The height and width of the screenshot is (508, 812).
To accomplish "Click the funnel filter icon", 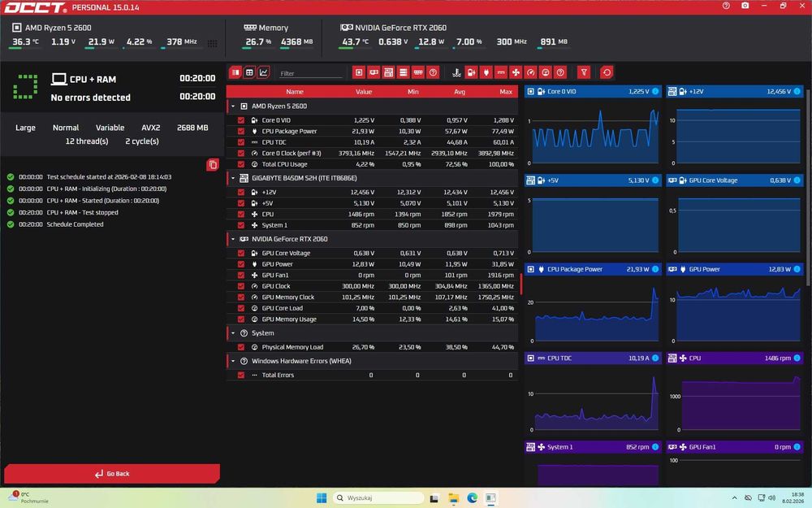I will 584,72.
